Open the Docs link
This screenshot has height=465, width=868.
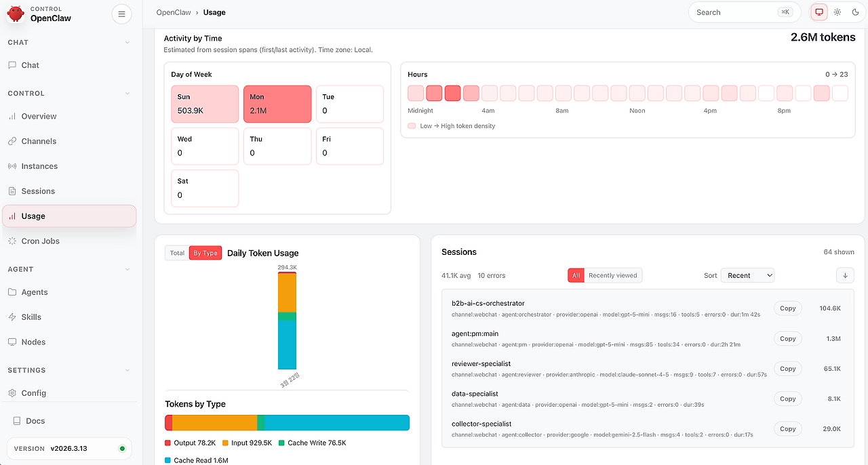(69, 421)
